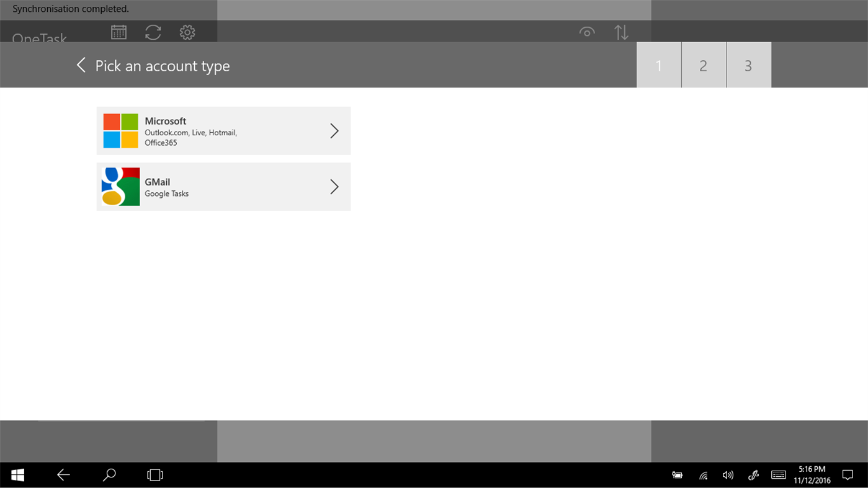This screenshot has width=868, height=488.
Task: Choose the Microsoft account type
Action: (223, 131)
